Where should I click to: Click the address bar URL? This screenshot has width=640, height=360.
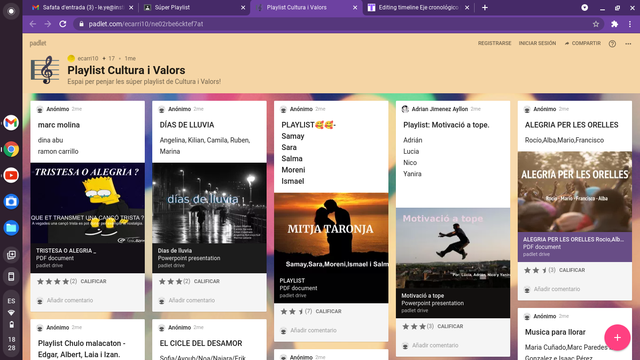click(146, 24)
